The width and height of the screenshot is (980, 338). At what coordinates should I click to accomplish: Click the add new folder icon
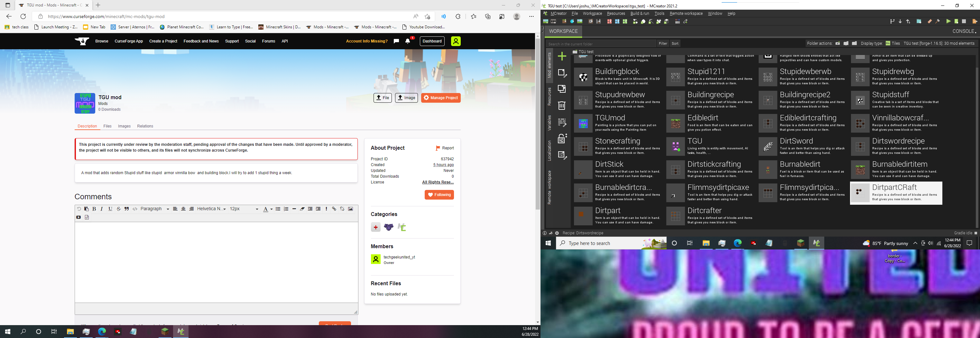(838, 43)
